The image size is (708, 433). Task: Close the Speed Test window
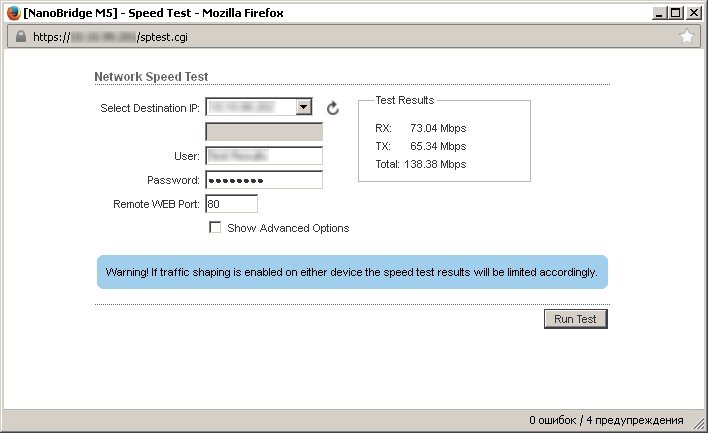click(x=694, y=12)
